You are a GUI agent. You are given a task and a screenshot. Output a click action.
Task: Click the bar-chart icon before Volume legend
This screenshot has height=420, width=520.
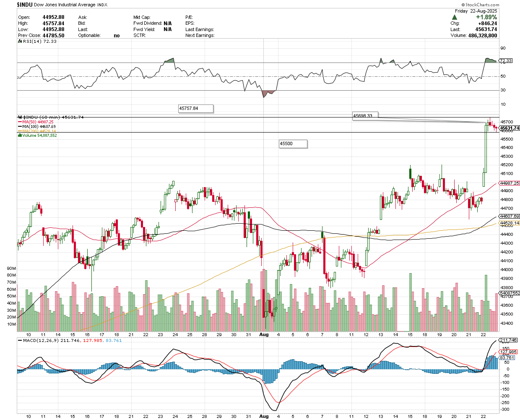point(20,136)
